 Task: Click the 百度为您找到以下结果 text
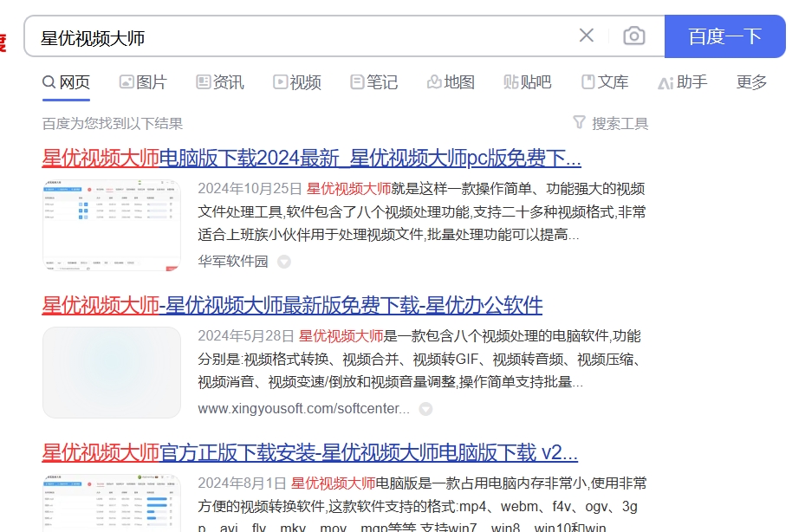pyautogui.click(x=112, y=124)
